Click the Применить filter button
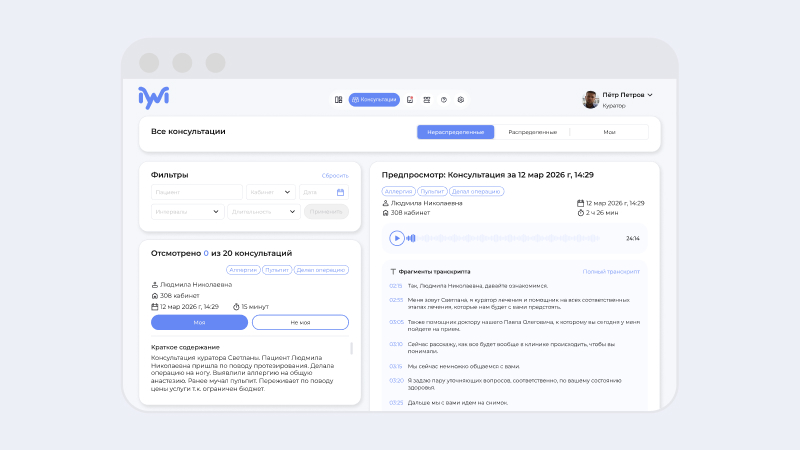 click(x=326, y=212)
